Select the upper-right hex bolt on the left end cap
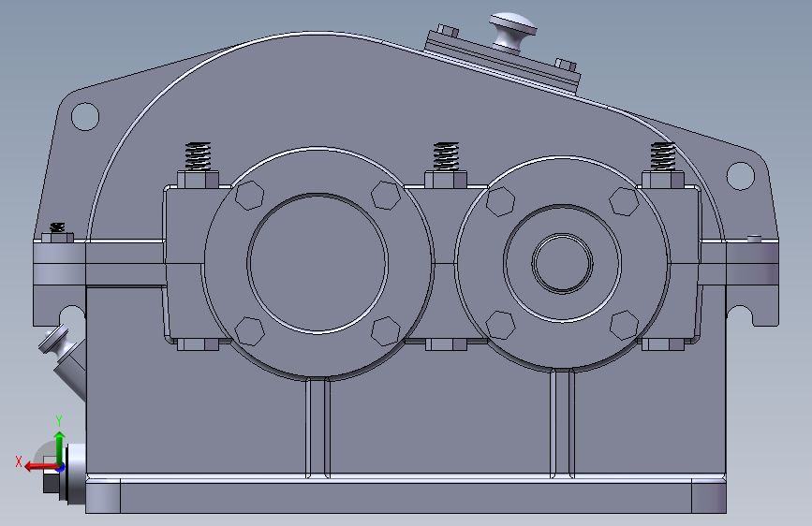 coord(386,196)
